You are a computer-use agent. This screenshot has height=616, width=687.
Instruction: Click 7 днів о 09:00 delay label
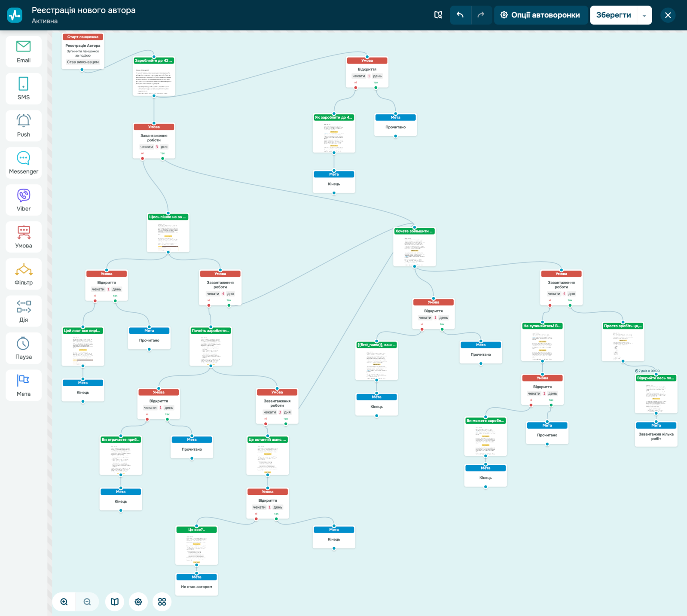pos(647,371)
